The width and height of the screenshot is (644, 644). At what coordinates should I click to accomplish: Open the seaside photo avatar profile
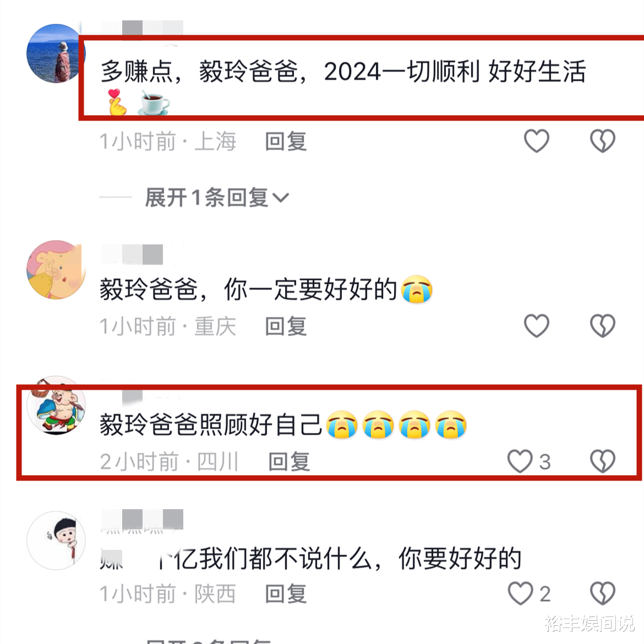point(56,53)
